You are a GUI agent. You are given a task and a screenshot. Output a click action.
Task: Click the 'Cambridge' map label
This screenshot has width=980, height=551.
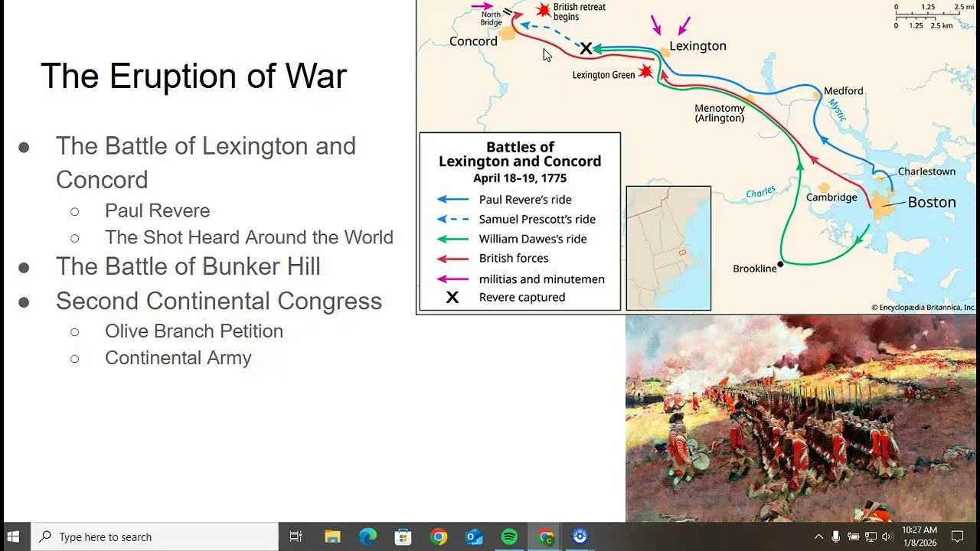[x=831, y=197]
